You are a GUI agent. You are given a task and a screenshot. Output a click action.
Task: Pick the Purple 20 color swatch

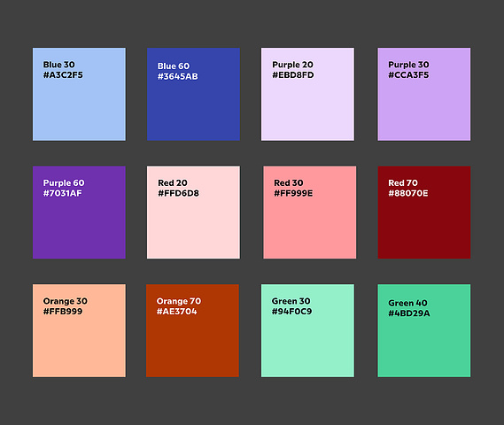[307, 94]
